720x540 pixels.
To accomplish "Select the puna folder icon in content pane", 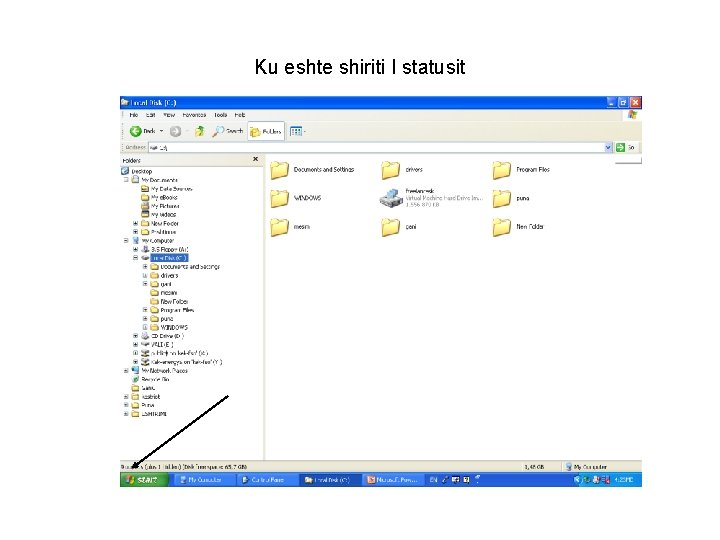I will click(x=501, y=198).
